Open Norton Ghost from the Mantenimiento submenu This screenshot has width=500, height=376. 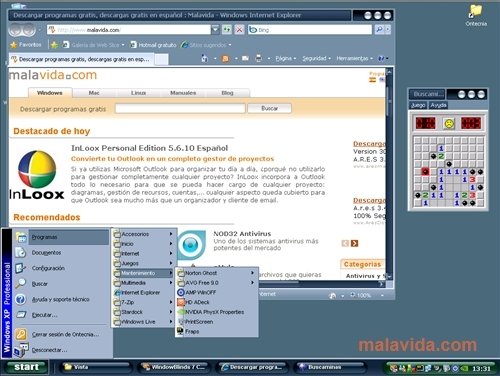pyautogui.click(x=217, y=273)
